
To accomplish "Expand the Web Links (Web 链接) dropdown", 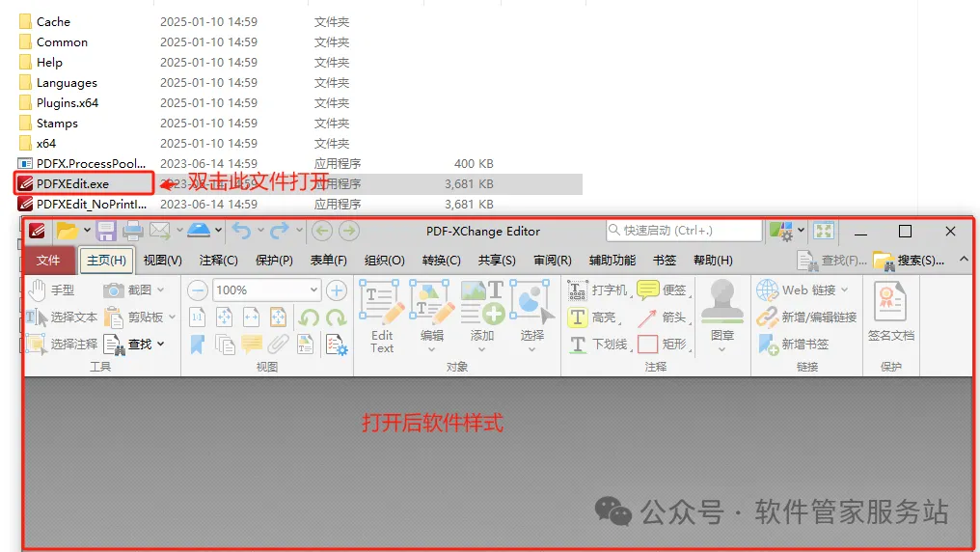I will [x=844, y=290].
